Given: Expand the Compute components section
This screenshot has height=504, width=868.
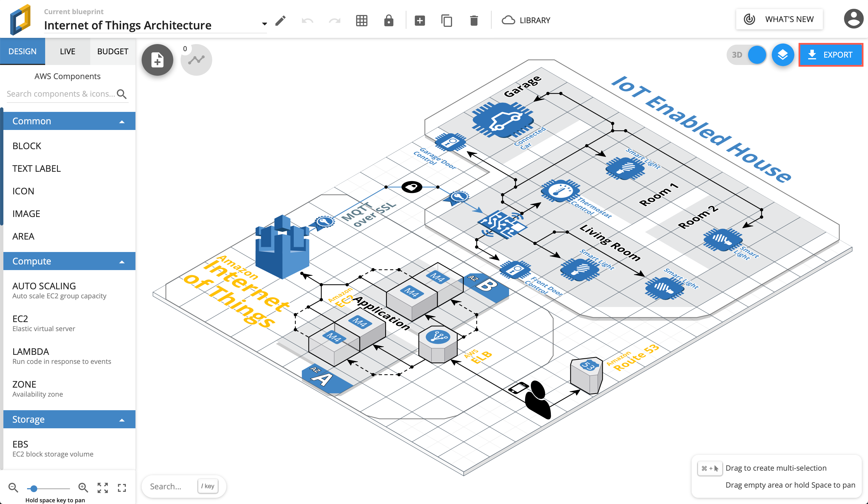Looking at the screenshot, I should [x=67, y=261].
